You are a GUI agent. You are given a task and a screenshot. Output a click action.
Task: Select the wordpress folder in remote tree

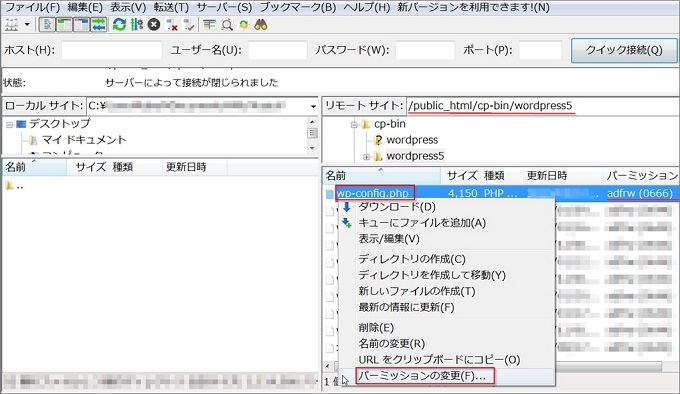tap(412, 140)
